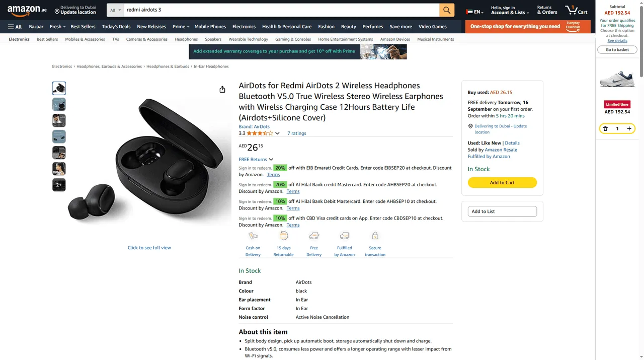The height and width of the screenshot is (360, 644).
Task: Open the All search category dropdown
Action: [x=115, y=10]
